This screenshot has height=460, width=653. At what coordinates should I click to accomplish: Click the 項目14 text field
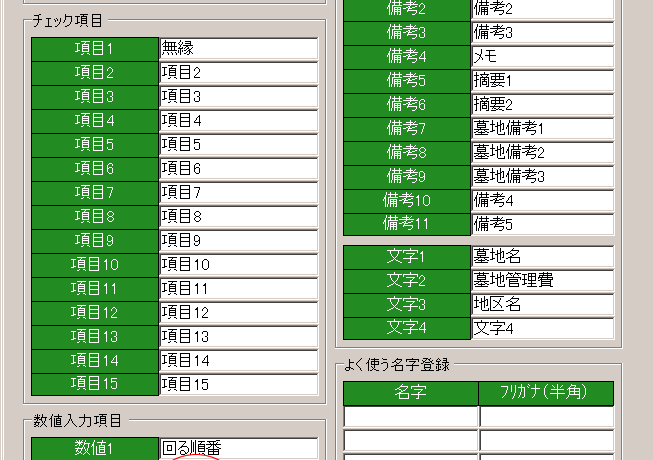(x=239, y=361)
